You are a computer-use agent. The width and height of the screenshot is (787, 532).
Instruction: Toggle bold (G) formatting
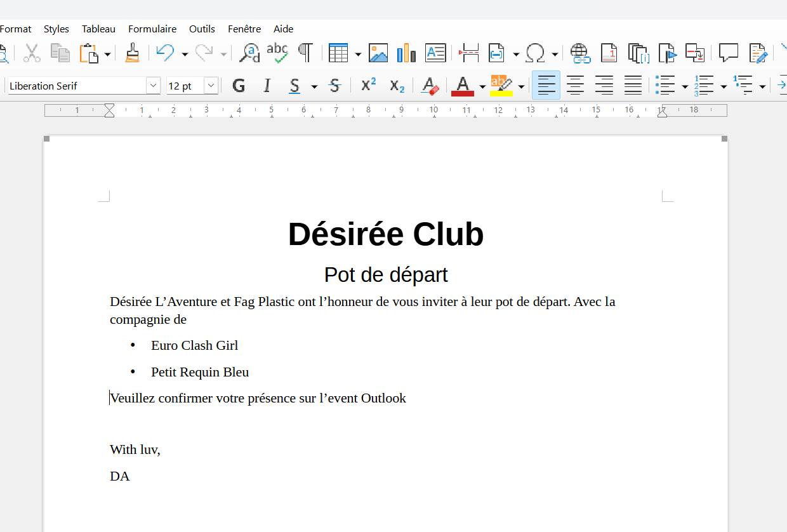[239, 86]
